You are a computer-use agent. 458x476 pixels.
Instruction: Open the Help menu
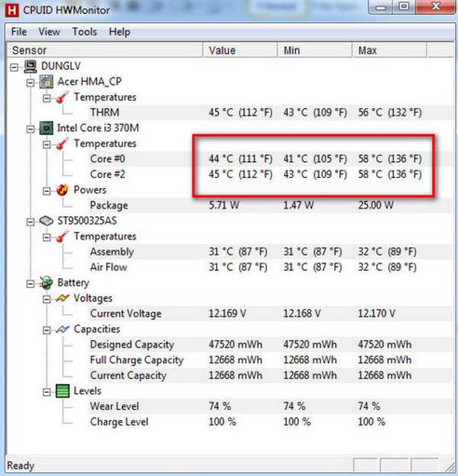(x=120, y=31)
